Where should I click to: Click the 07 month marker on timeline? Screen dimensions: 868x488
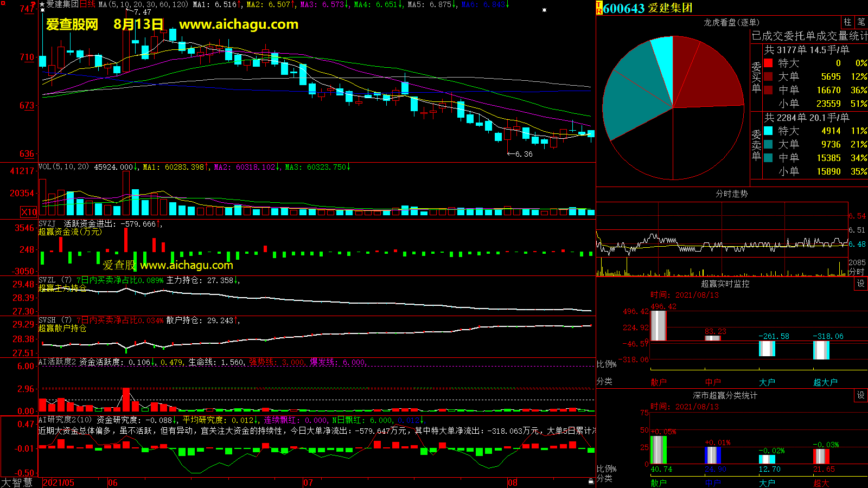click(x=308, y=483)
